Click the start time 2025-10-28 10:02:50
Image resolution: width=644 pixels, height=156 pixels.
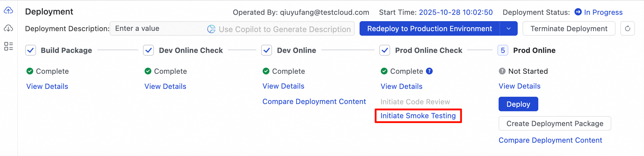tap(456, 12)
